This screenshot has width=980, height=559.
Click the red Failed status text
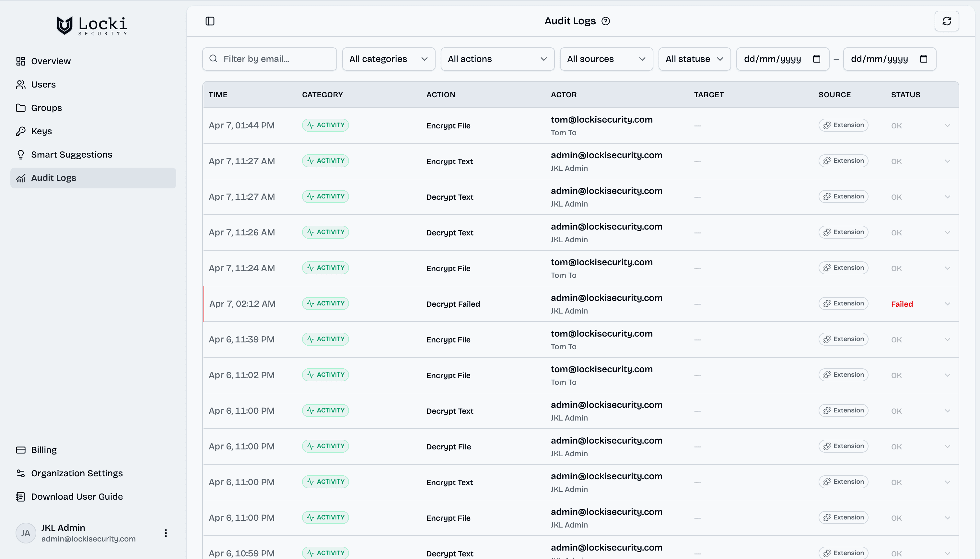pos(902,304)
